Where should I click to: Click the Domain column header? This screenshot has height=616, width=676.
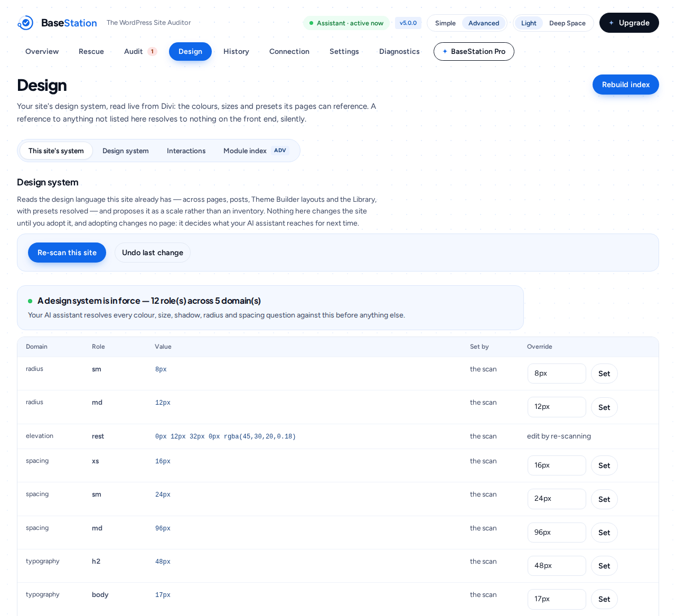tap(36, 347)
